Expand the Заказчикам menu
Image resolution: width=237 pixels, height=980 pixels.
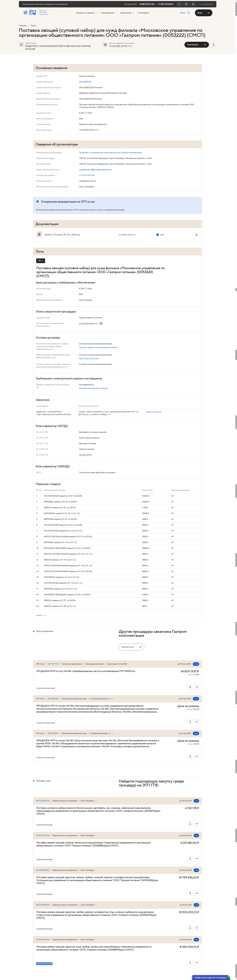[x=127, y=13]
